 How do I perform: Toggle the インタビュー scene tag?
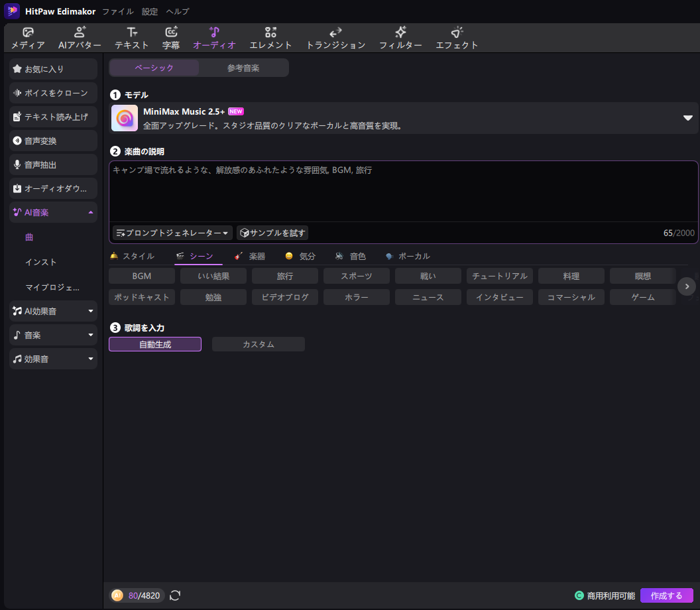(500, 297)
